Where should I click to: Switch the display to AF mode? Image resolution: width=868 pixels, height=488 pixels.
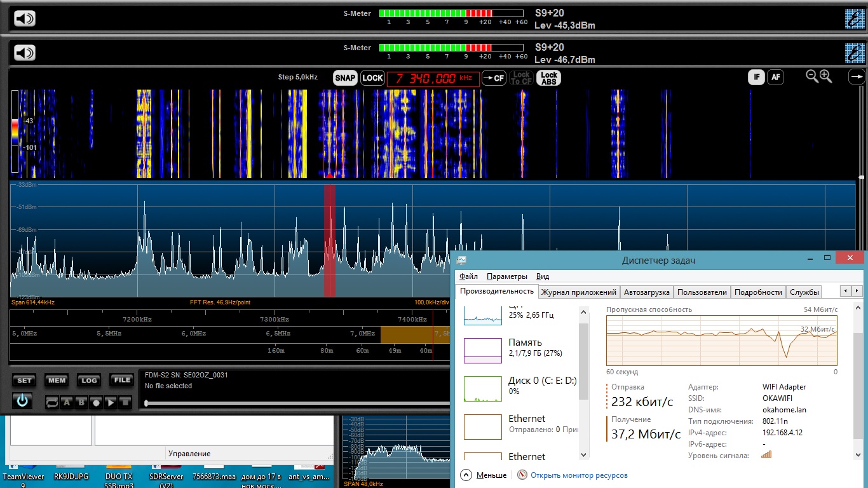775,78
